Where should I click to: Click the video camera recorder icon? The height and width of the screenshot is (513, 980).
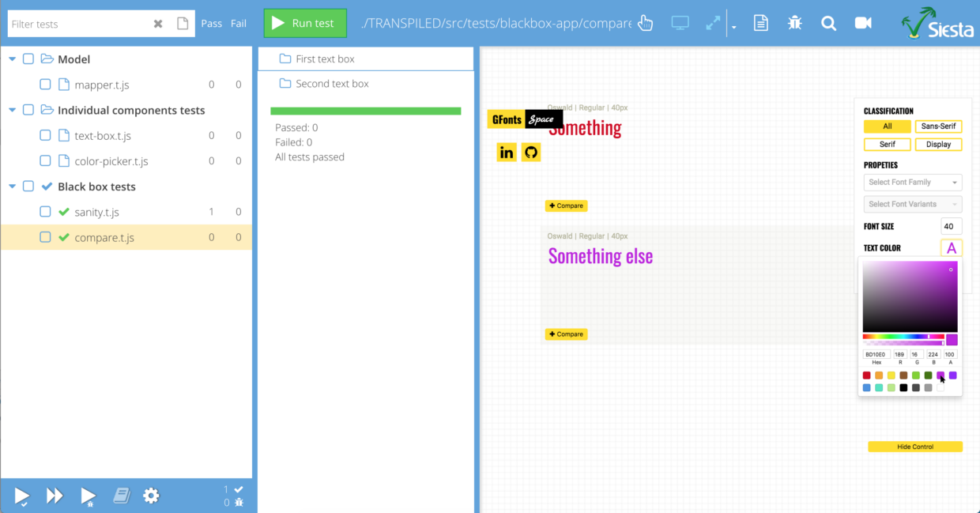pyautogui.click(x=863, y=24)
